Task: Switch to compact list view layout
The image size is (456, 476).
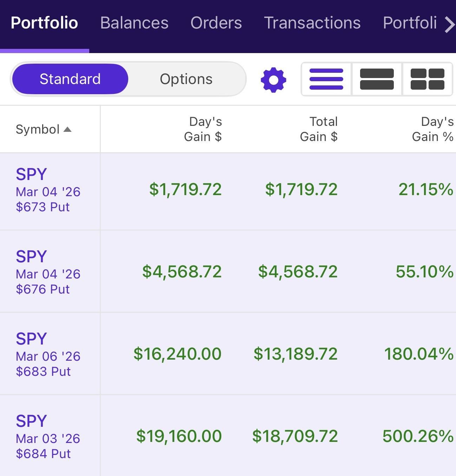Action: pyautogui.click(x=326, y=79)
